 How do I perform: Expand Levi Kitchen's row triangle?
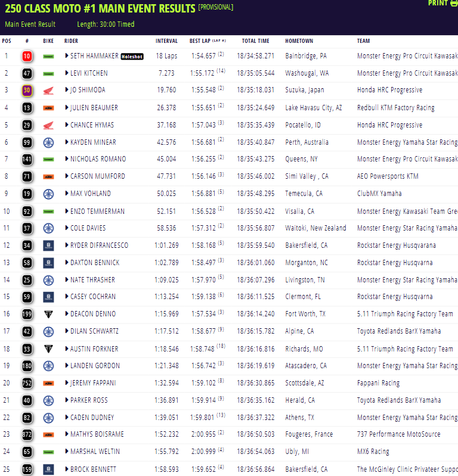coord(67,73)
